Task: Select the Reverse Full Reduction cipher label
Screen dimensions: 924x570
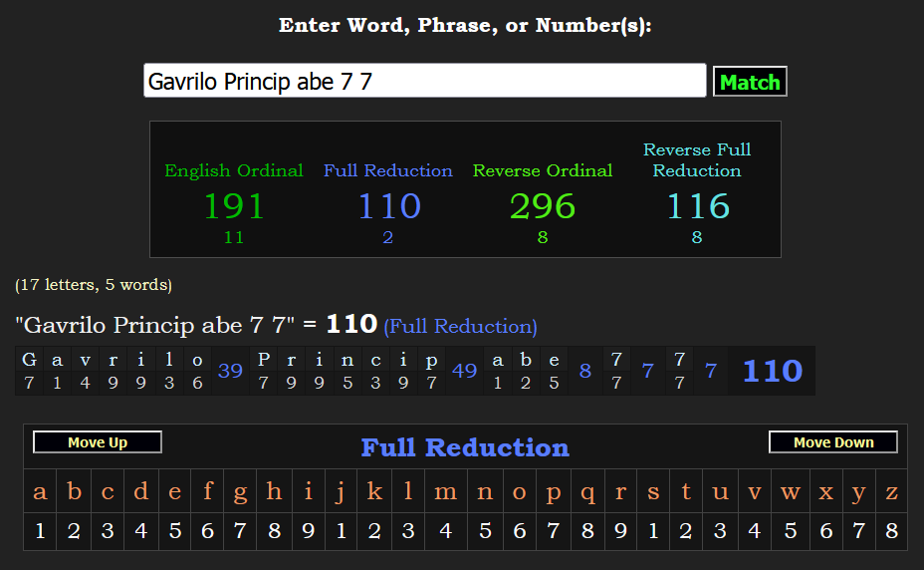Action: [697, 159]
